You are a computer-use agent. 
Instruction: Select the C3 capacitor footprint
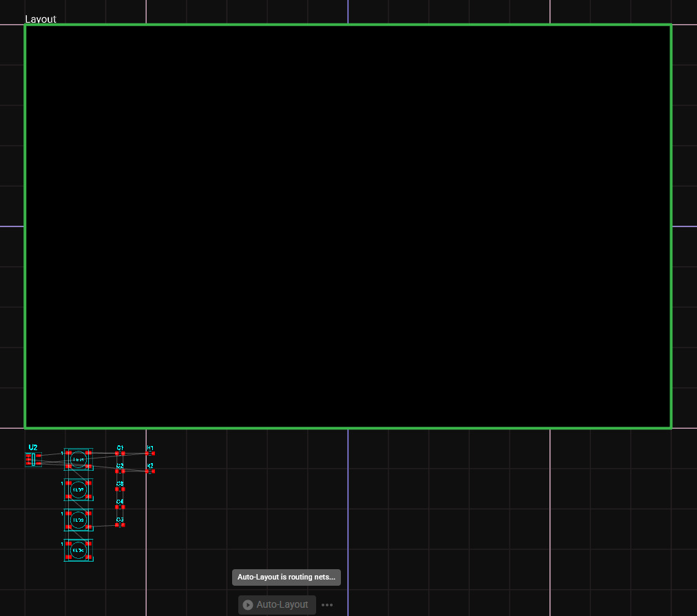point(120,489)
